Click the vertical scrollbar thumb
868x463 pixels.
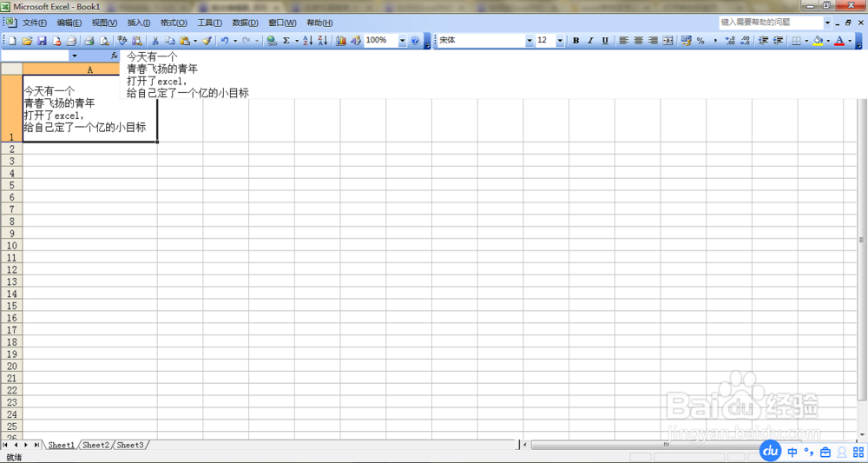point(861,249)
